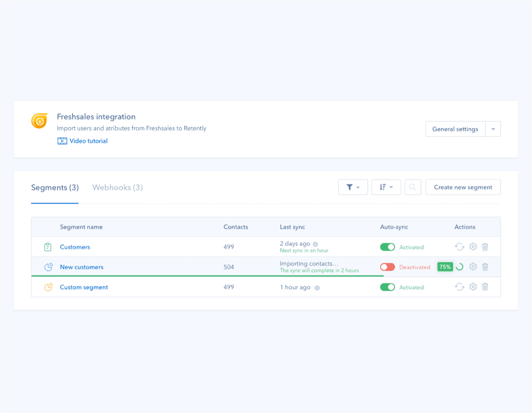Image resolution: width=532 pixels, height=413 pixels.
Task: Click the 504 contacts value
Action: pyautogui.click(x=229, y=267)
